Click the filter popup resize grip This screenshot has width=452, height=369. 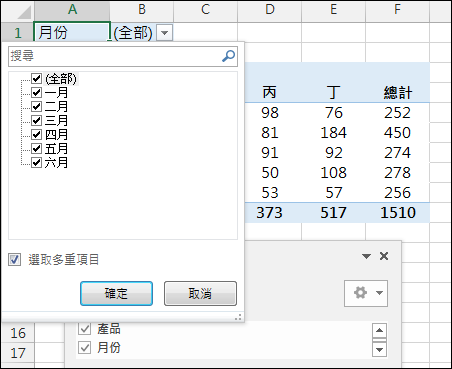[238, 317]
